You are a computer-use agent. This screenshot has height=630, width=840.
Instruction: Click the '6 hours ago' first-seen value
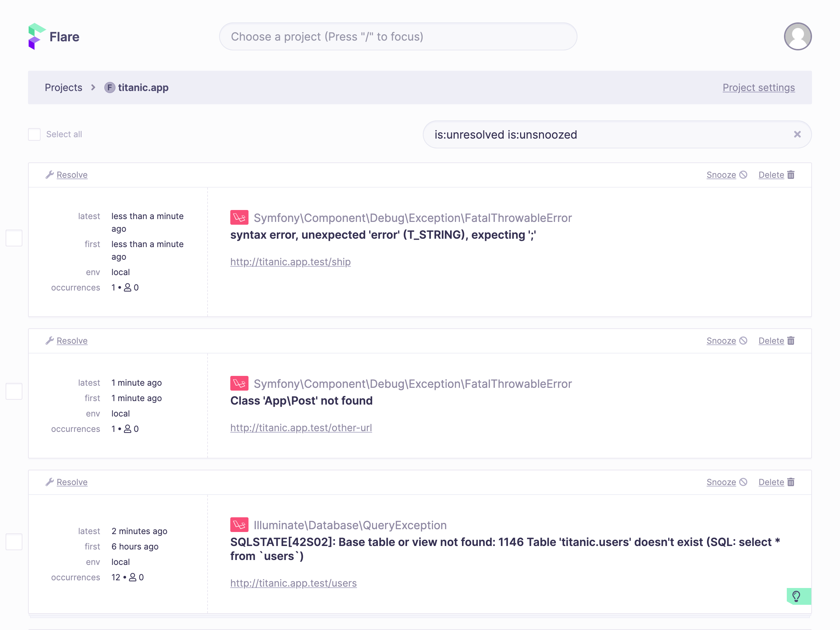(x=135, y=546)
